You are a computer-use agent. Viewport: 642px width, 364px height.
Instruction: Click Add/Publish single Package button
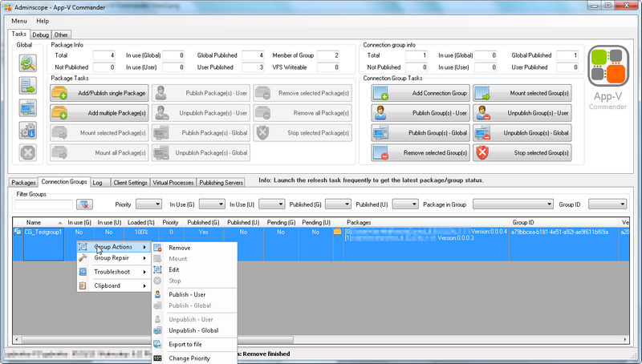coord(99,93)
